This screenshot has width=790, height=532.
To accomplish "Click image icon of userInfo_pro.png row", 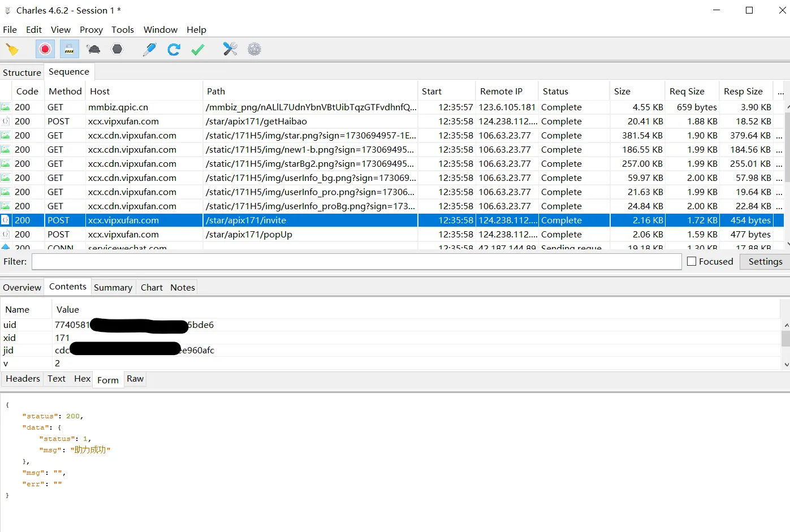I will point(6,192).
